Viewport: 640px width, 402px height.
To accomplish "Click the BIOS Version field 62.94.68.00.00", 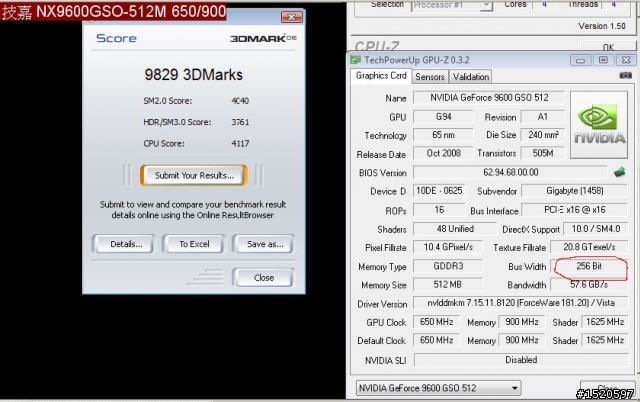I will tap(511, 172).
